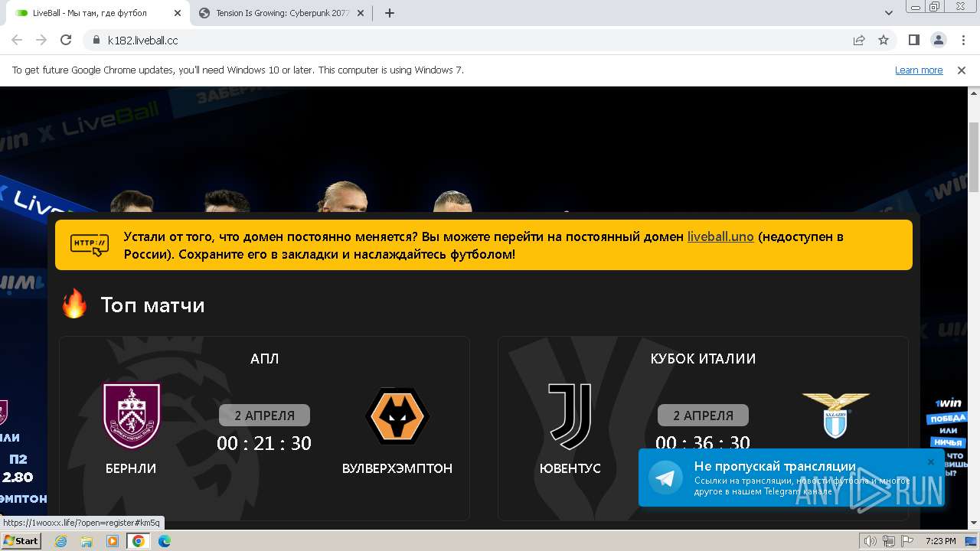Select the Топ матчи heading
Viewport: 980px width, 551px height.
[x=153, y=305]
